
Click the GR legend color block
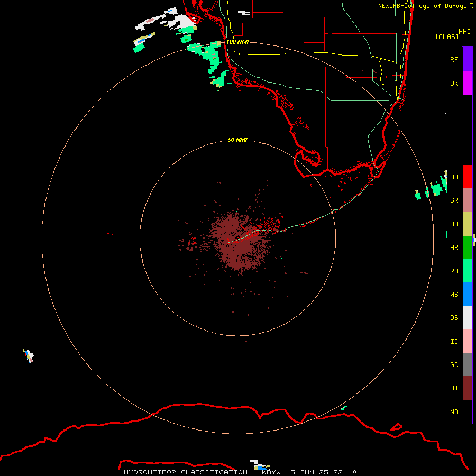point(467,200)
